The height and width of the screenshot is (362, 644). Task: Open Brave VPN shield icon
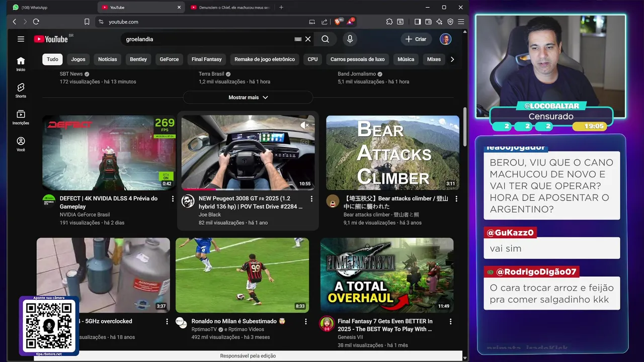(450, 22)
